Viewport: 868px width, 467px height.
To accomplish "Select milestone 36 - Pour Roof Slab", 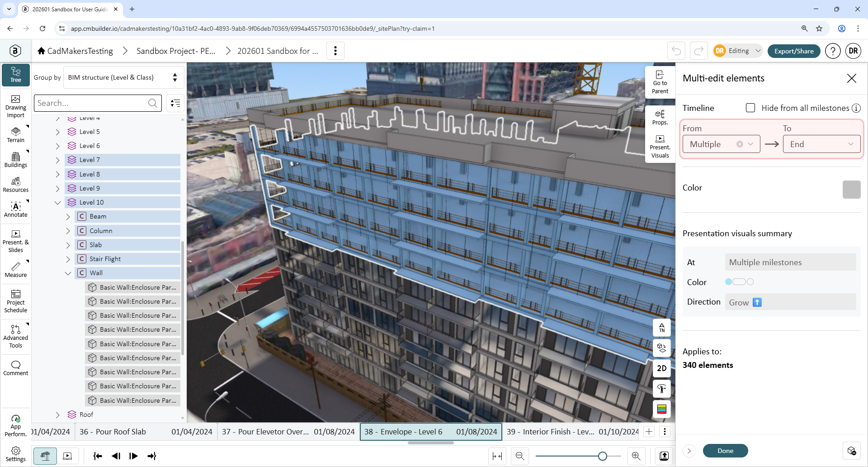I will [146, 432].
